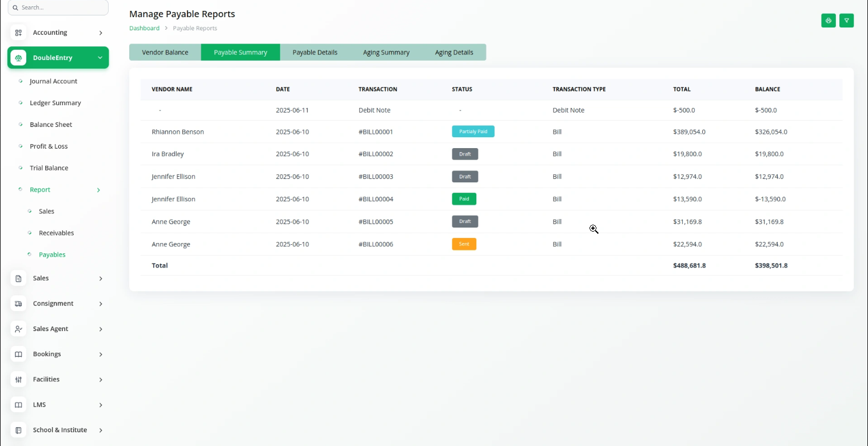Collapse the DoubleEntry menu chevron
This screenshot has height=446, width=868.
[100, 58]
